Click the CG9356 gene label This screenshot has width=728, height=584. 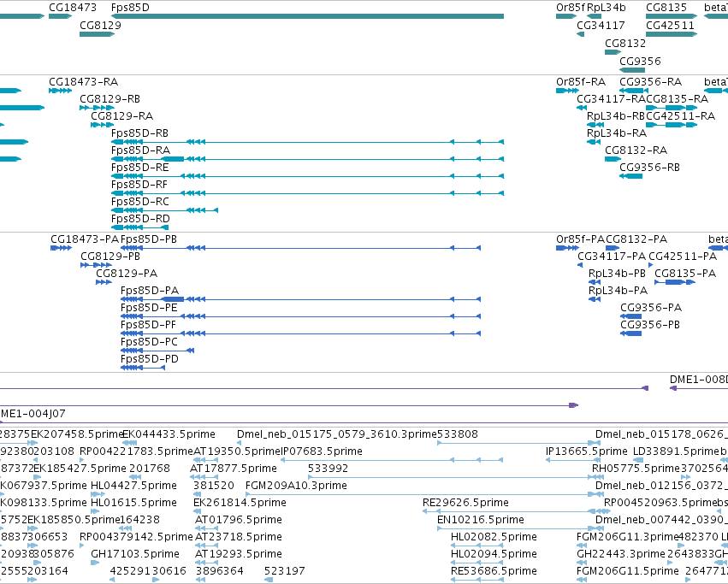click(640, 62)
